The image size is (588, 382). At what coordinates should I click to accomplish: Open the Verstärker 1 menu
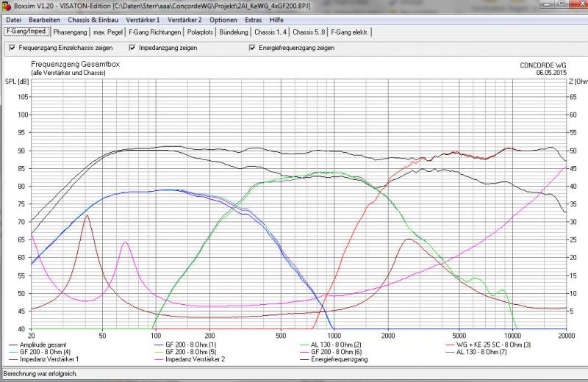[143, 20]
